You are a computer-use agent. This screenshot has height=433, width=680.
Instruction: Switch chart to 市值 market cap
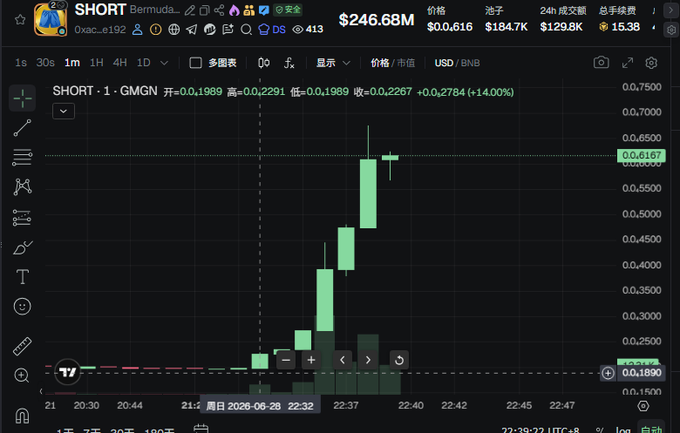click(x=406, y=63)
